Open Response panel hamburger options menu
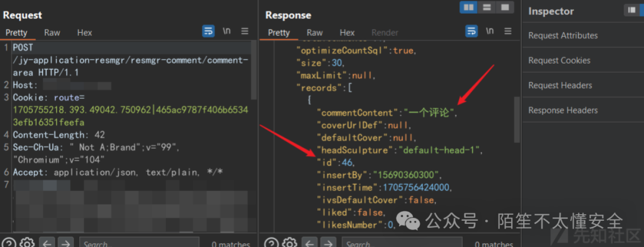Image resolution: width=644 pixels, height=247 pixels. [507, 31]
